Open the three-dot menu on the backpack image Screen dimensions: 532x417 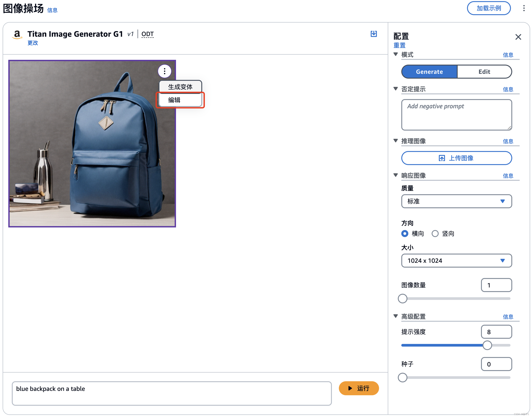coord(164,71)
